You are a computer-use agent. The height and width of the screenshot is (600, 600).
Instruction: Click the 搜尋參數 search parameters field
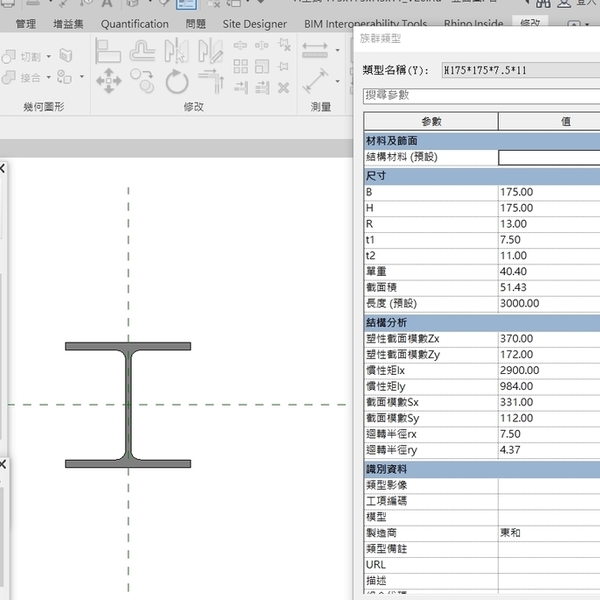(x=480, y=96)
